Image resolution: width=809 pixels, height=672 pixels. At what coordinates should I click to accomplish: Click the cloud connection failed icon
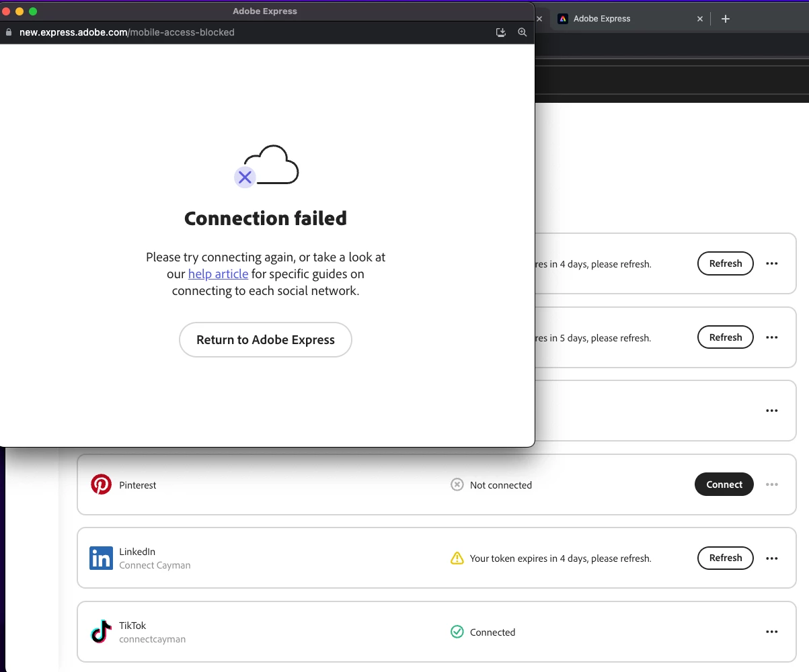tap(266, 166)
